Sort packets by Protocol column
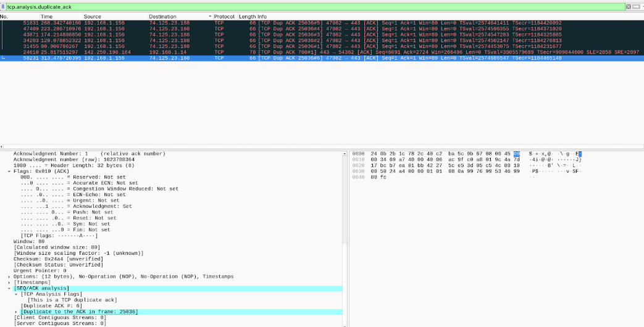 pos(225,17)
